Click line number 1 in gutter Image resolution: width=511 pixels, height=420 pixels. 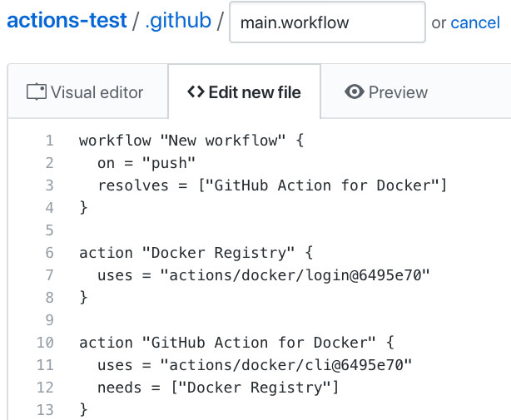click(49, 141)
